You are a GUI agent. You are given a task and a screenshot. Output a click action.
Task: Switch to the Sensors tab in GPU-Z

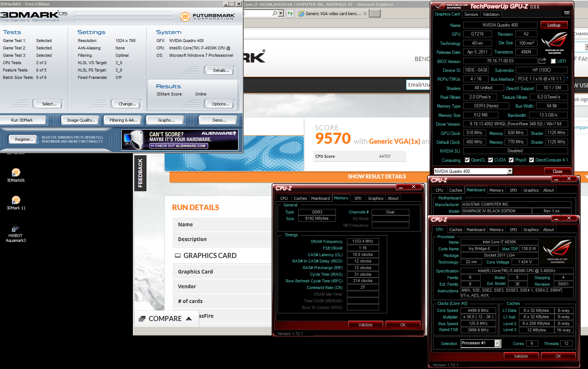(x=471, y=14)
